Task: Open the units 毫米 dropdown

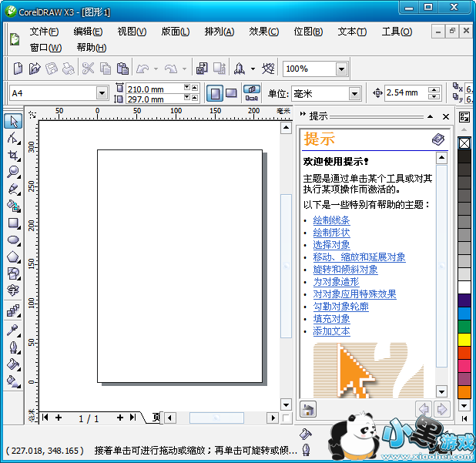Action: pos(354,94)
